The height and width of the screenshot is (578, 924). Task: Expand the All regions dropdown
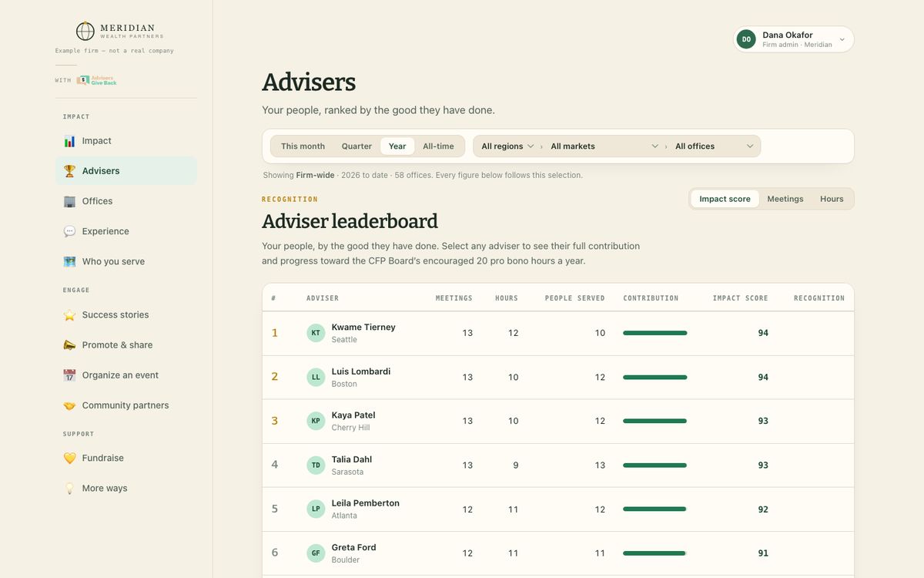[507, 146]
